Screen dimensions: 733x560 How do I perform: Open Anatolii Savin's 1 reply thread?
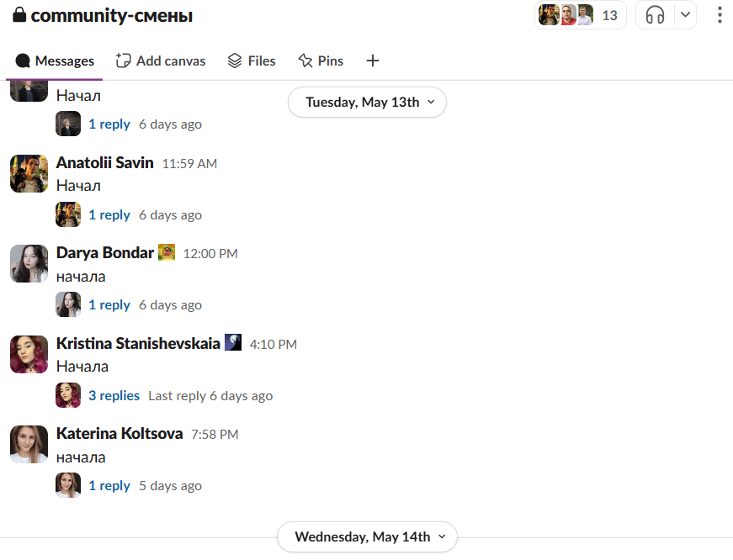(x=109, y=214)
